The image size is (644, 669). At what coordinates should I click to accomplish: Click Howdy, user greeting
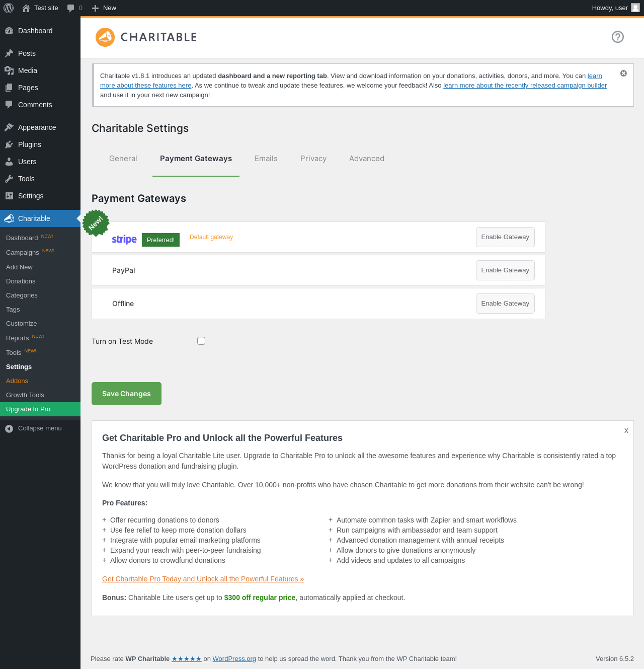pos(610,8)
